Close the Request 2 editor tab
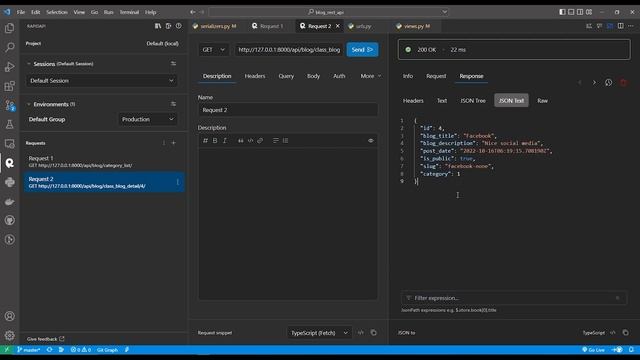Screen dimensions: 640x360 pos(338,26)
